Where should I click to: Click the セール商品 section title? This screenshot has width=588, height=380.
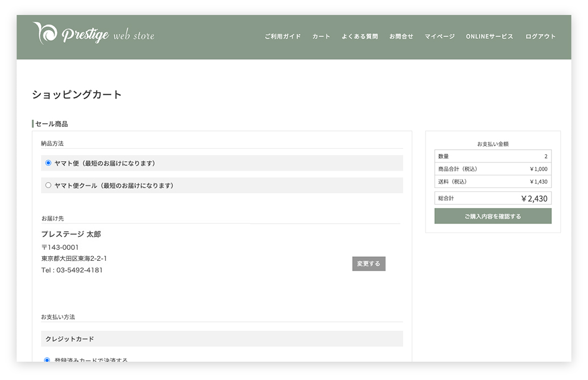click(x=52, y=124)
